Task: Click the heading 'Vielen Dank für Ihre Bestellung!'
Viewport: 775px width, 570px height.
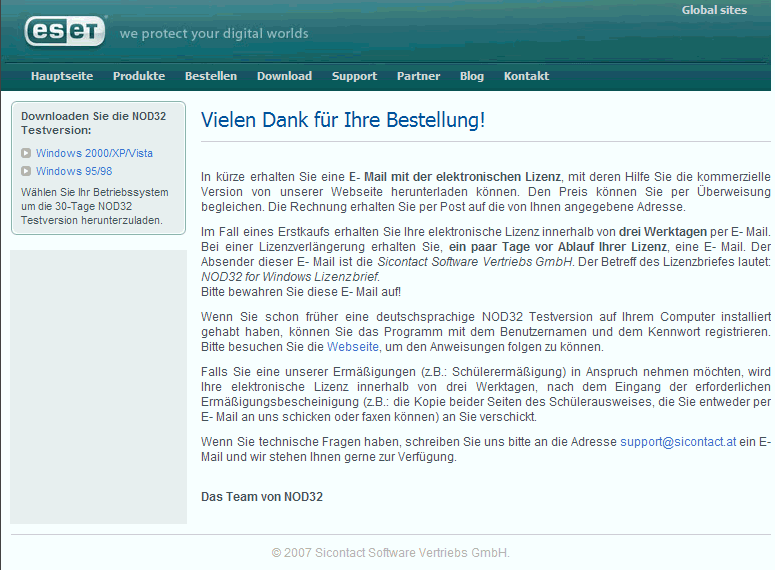Action: 343,120
